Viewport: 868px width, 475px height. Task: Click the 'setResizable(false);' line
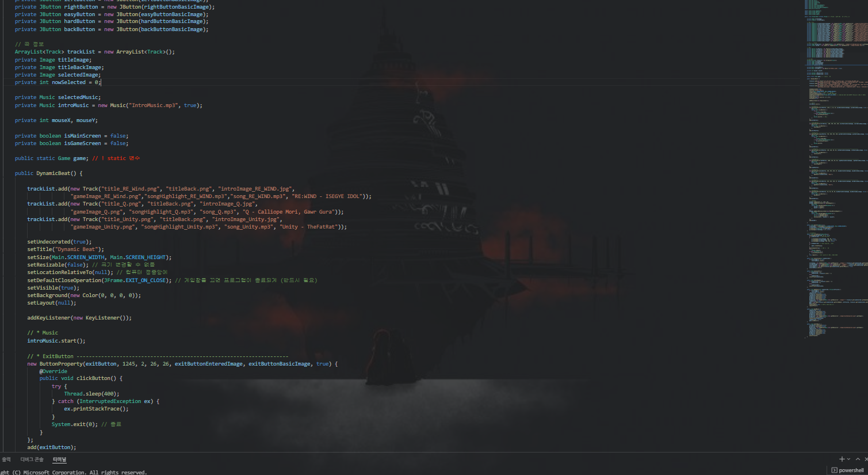pyautogui.click(x=58, y=265)
